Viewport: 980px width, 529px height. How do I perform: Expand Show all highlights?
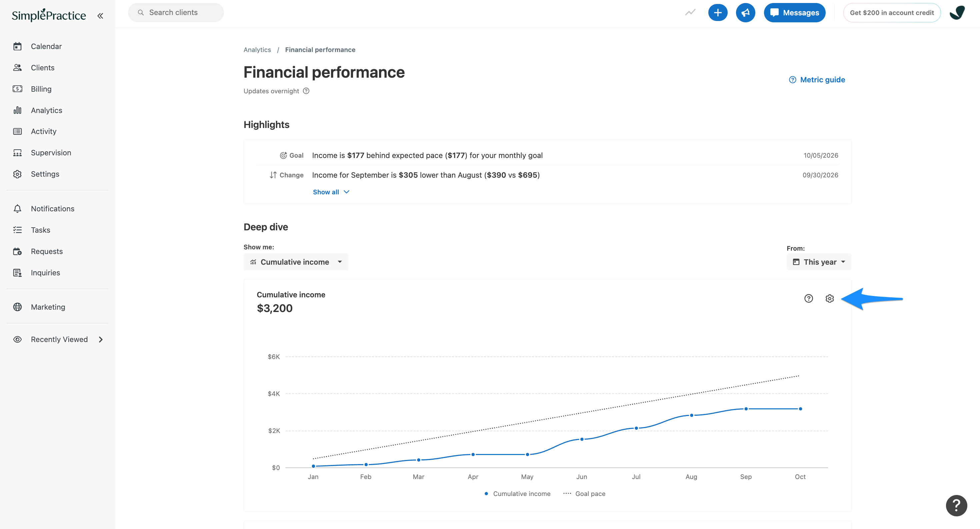331,192
